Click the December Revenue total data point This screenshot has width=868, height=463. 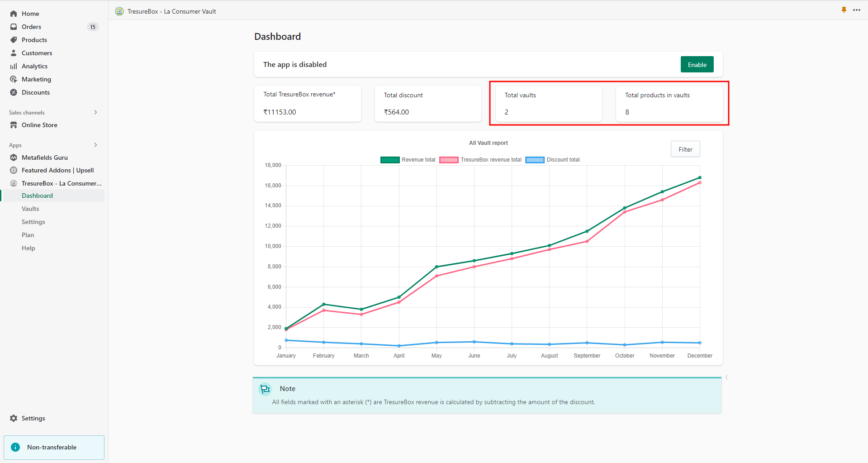700,177
